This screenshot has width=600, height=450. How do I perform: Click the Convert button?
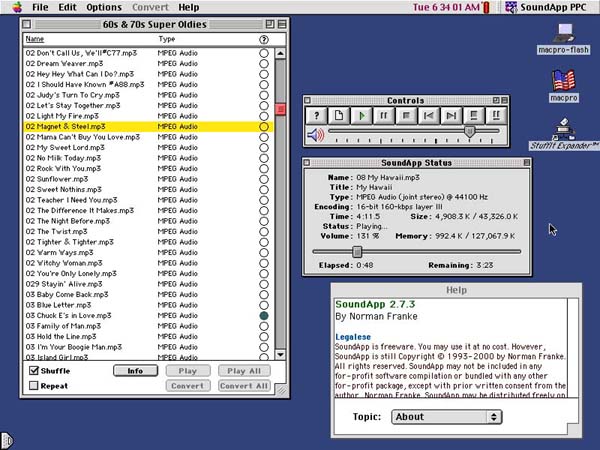tap(188, 385)
